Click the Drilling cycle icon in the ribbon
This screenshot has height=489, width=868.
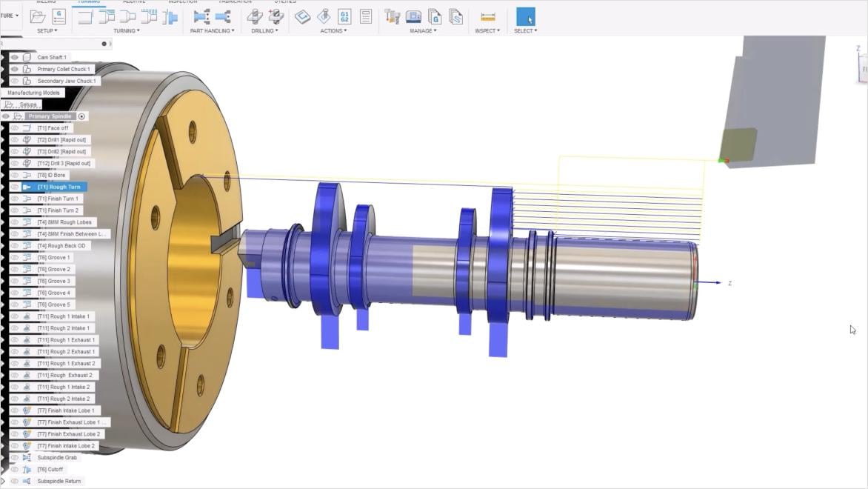pos(254,16)
